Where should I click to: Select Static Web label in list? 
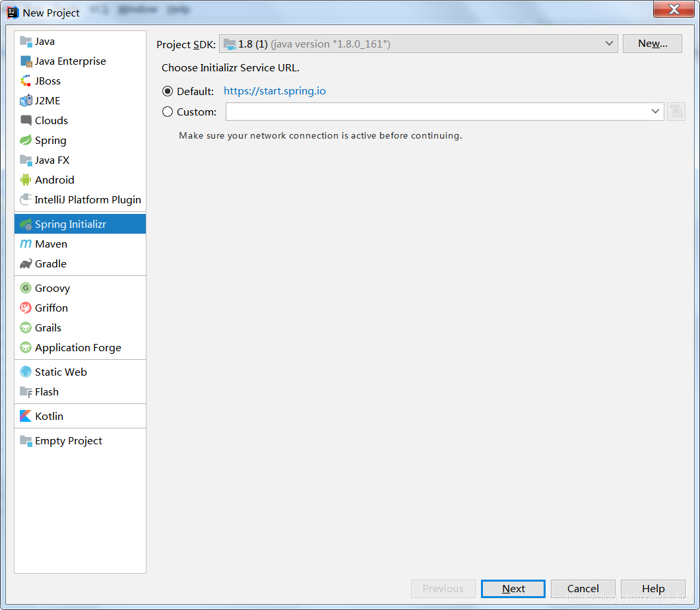pyautogui.click(x=61, y=372)
